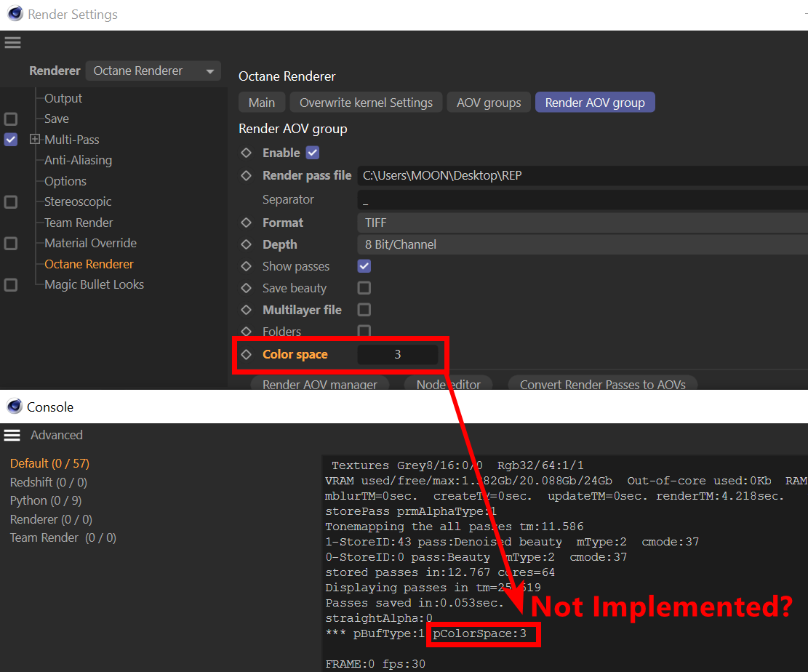Image resolution: width=808 pixels, height=672 pixels.
Task: Toggle the Save checkbox in sidebar
Action: (11, 119)
